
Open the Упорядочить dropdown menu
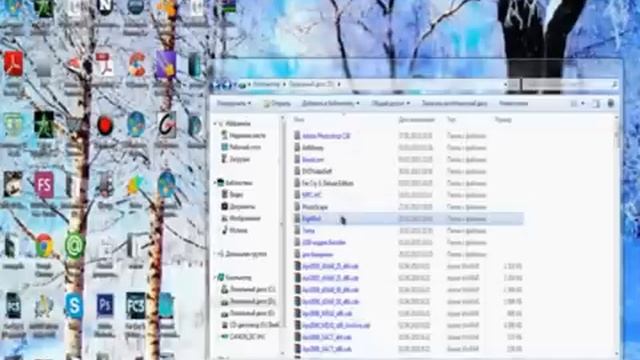[234, 104]
